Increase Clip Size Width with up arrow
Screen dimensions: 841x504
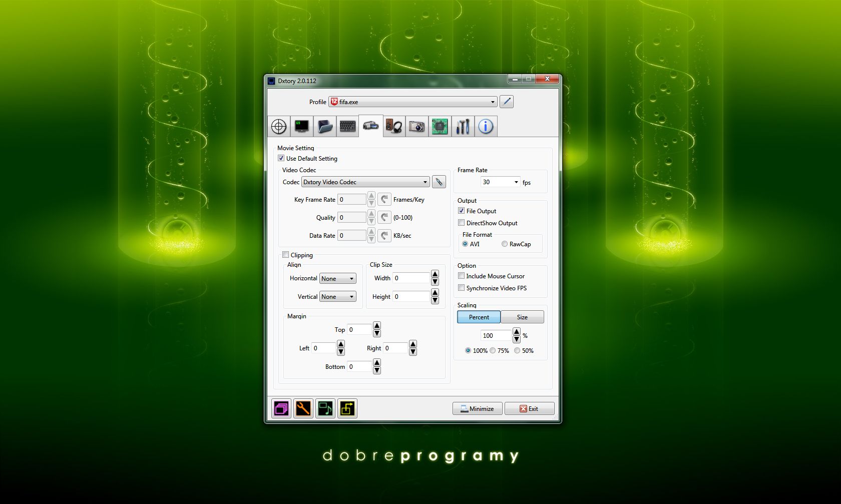[x=435, y=274]
